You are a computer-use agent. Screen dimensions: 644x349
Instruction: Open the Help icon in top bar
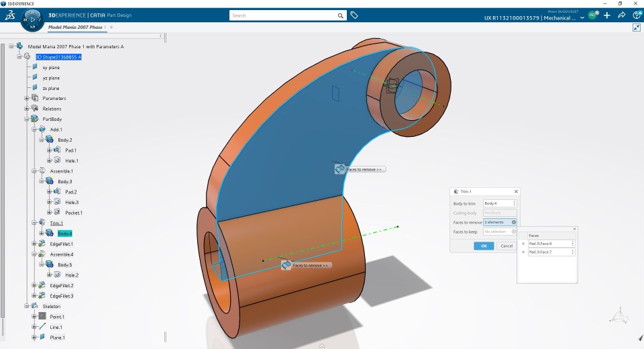[x=637, y=15]
